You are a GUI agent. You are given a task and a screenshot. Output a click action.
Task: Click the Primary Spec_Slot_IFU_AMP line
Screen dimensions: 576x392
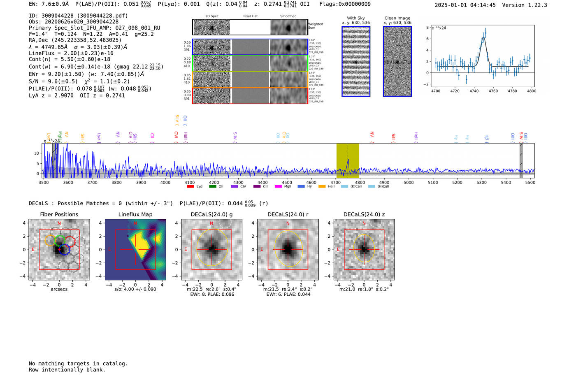pos(95,28)
